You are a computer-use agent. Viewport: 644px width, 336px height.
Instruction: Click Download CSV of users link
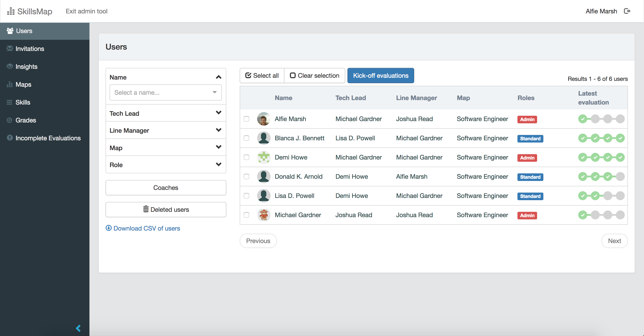tap(143, 228)
